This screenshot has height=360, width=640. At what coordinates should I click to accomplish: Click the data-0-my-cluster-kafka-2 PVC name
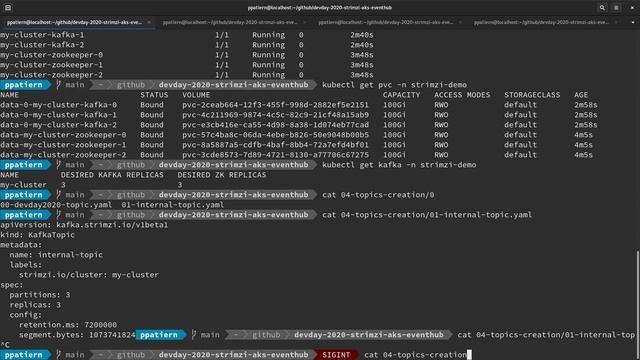(x=58, y=125)
